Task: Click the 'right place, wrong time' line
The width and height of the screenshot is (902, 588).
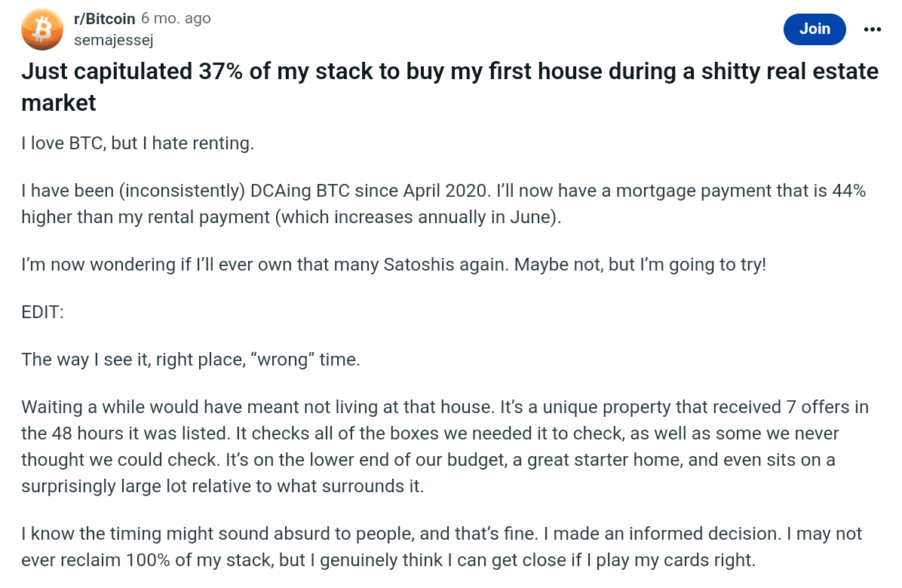Action: 191,360
